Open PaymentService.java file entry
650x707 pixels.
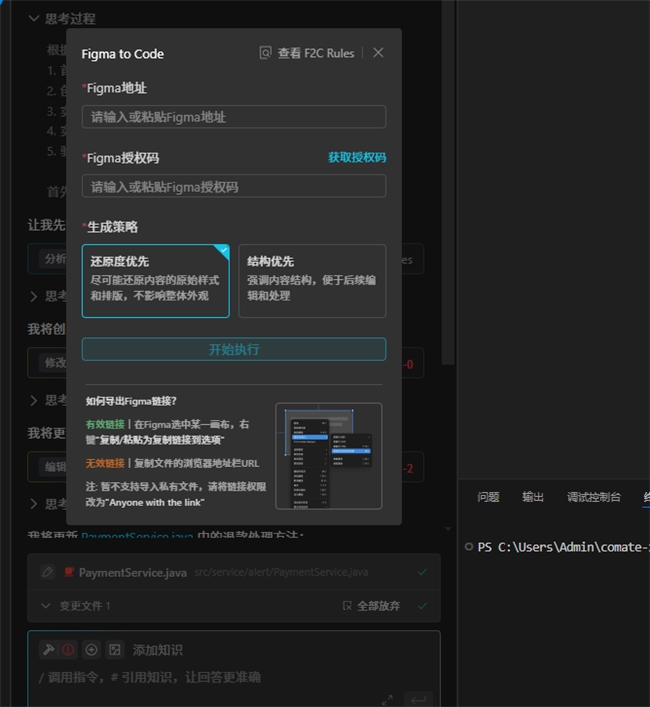pyautogui.click(x=133, y=572)
